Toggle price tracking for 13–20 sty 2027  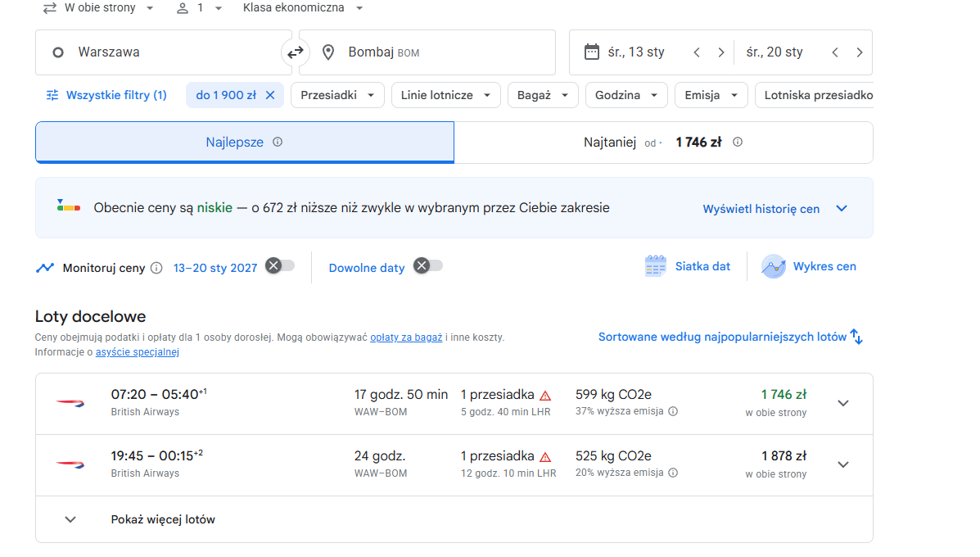pos(280,265)
